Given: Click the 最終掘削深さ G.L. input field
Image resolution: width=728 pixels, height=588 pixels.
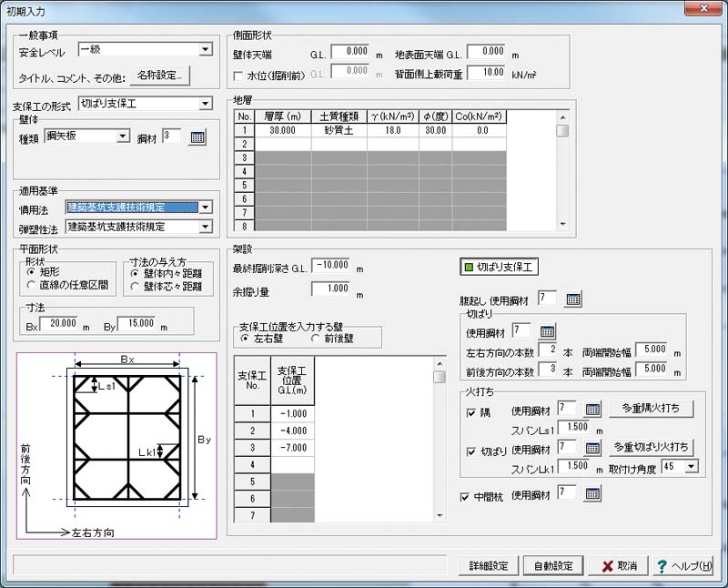Looking at the screenshot, I should click(331, 266).
